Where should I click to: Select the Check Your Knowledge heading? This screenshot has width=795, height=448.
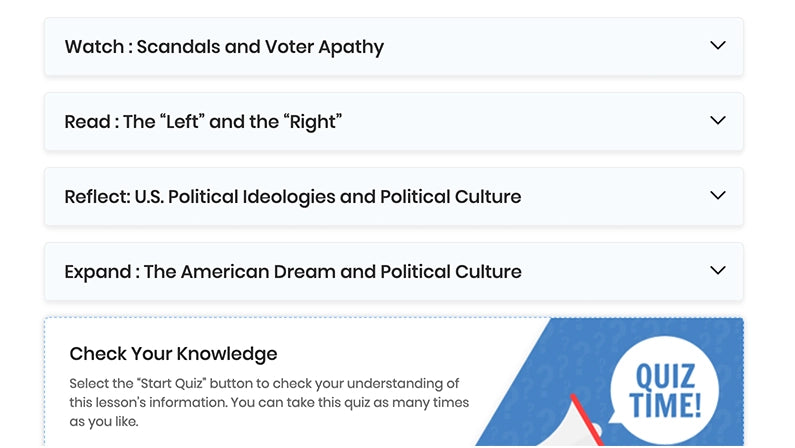coord(173,354)
